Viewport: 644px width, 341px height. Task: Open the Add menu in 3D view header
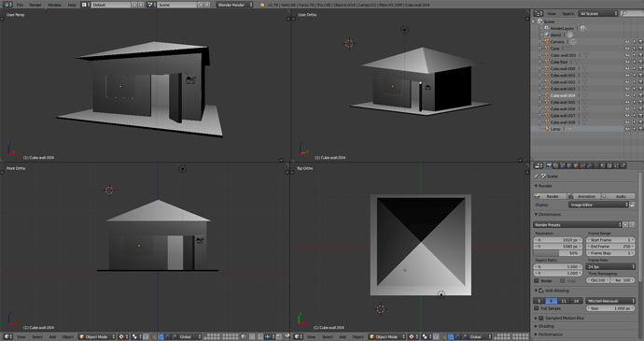pos(52,336)
